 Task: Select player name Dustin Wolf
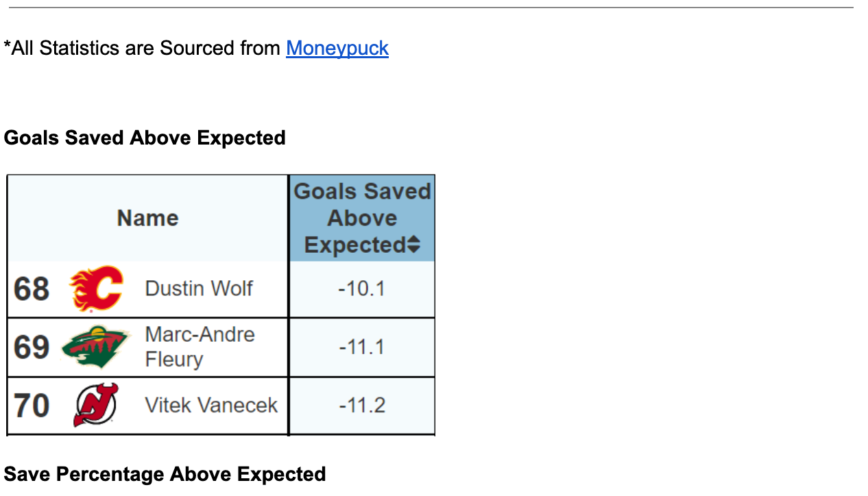(x=199, y=288)
